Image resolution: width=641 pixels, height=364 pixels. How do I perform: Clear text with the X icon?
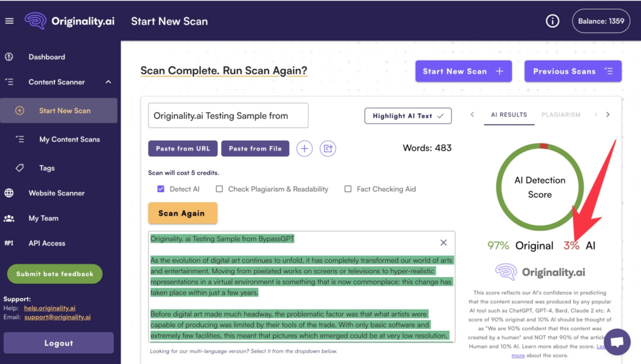(443, 243)
